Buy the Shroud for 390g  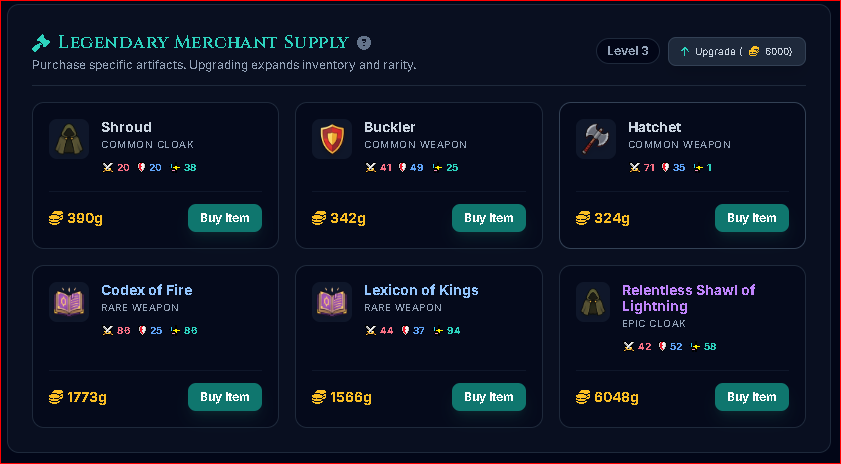pyautogui.click(x=225, y=218)
